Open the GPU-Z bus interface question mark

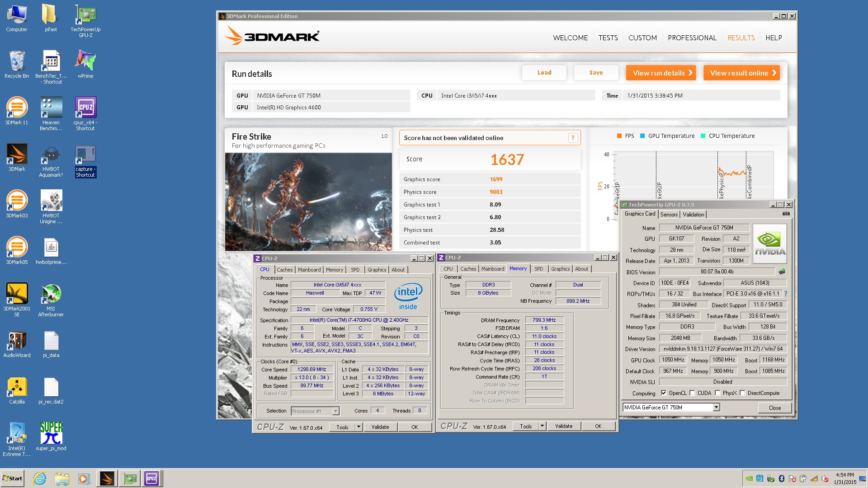pyautogui.click(x=786, y=294)
